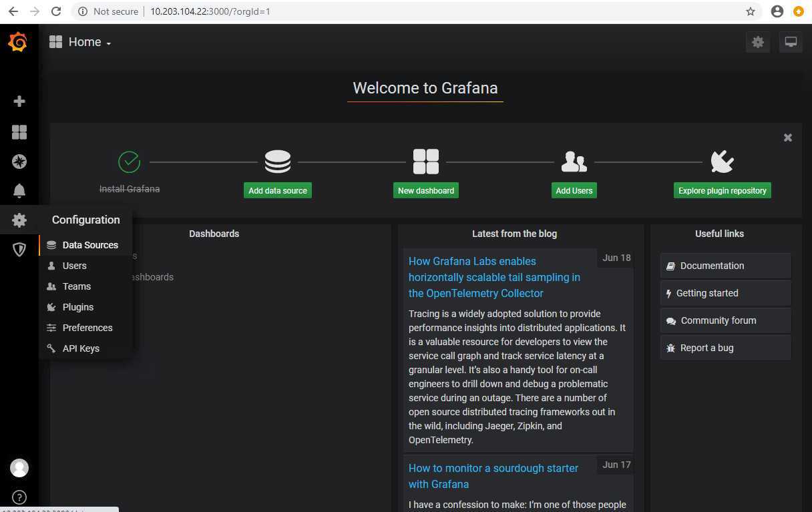The height and width of the screenshot is (512, 812).
Task: Click browser forward arrow
Action: coord(35,11)
